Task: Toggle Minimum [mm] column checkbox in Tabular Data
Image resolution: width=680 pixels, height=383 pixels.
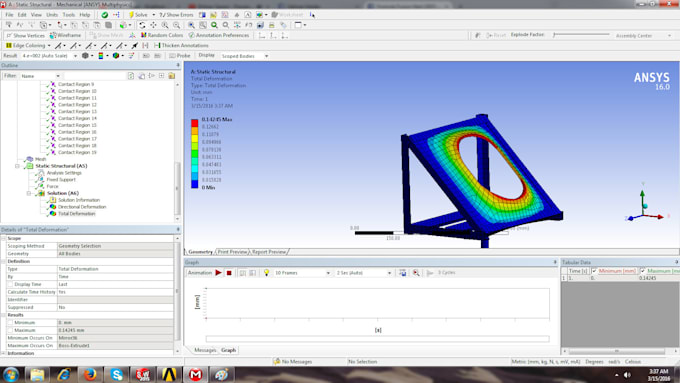Action: (x=594, y=271)
